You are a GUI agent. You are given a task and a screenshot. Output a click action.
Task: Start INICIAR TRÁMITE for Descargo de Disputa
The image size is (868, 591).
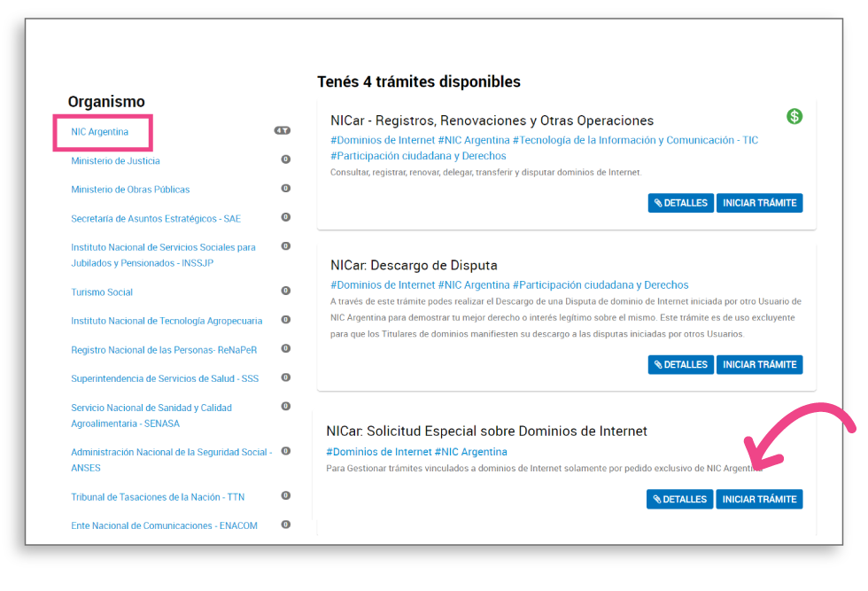point(759,364)
